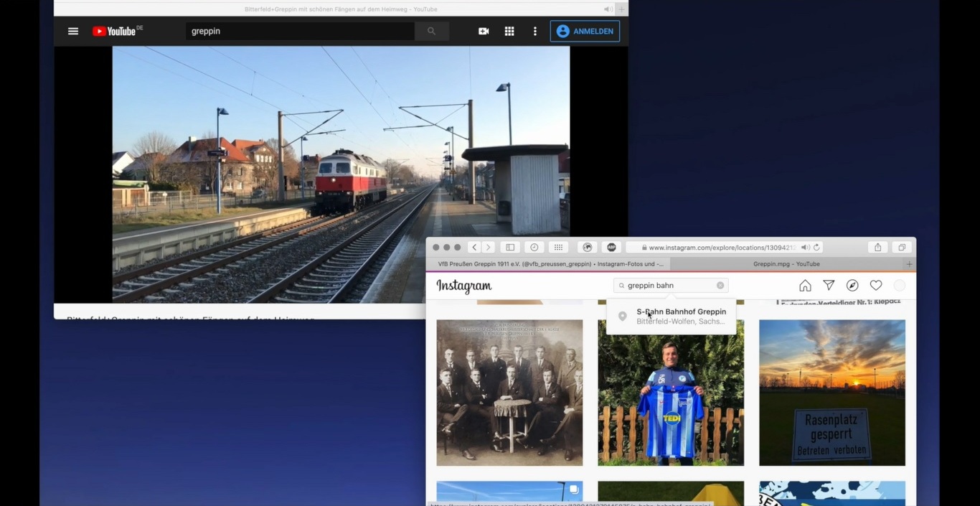
Task: Run the YouTube search magnifier button
Action: (x=431, y=32)
